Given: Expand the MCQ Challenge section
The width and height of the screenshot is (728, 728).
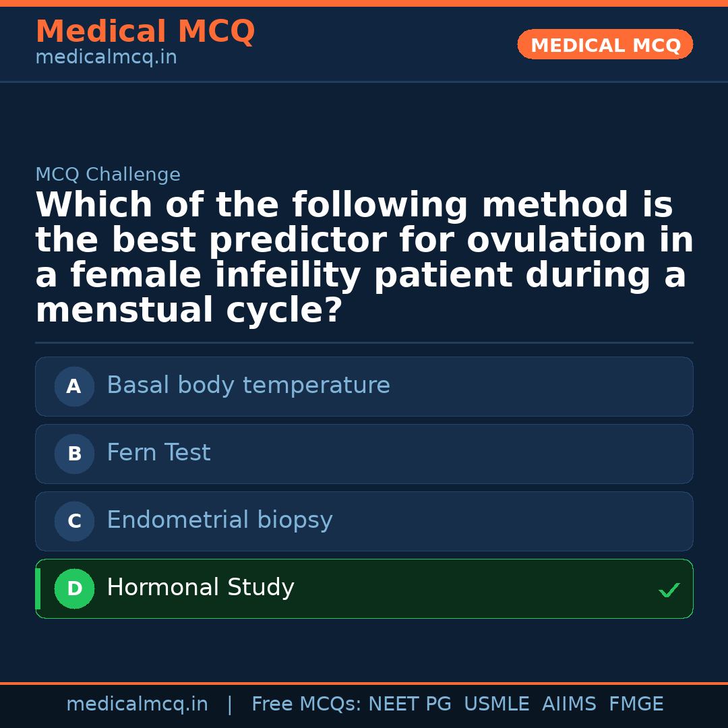Looking at the screenshot, I should [108, 174].
